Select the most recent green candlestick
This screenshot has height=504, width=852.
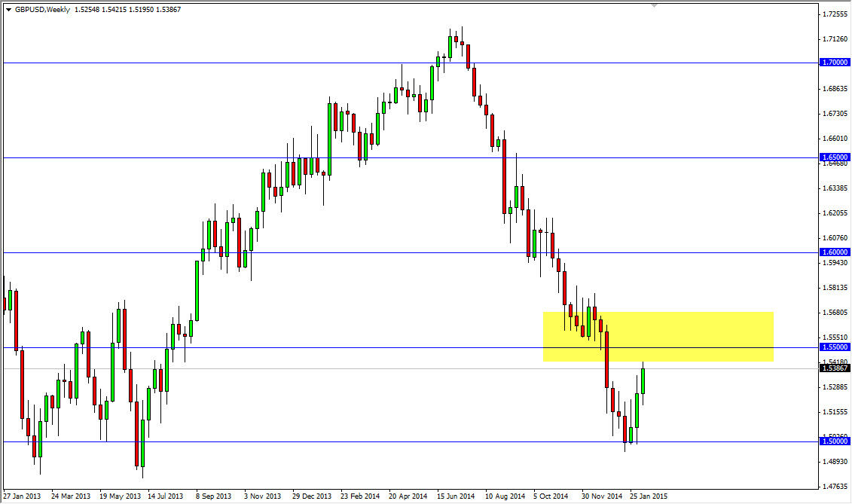[x=643, y=380]
